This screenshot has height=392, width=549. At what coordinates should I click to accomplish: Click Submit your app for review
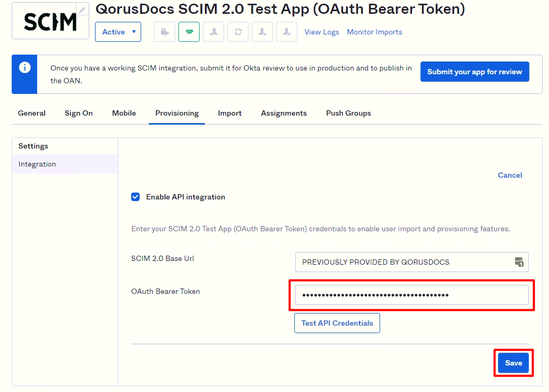475,72
